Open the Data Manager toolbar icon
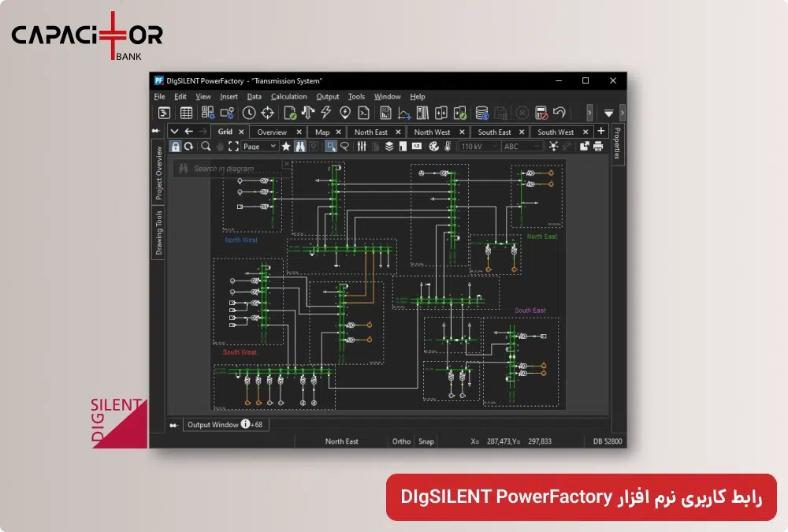The width and height of the screenshot is (788, 532). (x=164, y=113)
